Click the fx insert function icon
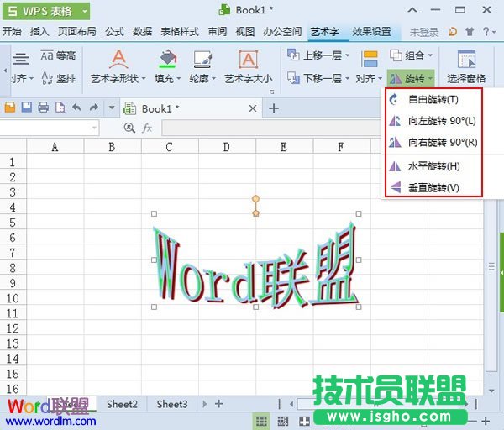504x430 pixels. [146, 128]
